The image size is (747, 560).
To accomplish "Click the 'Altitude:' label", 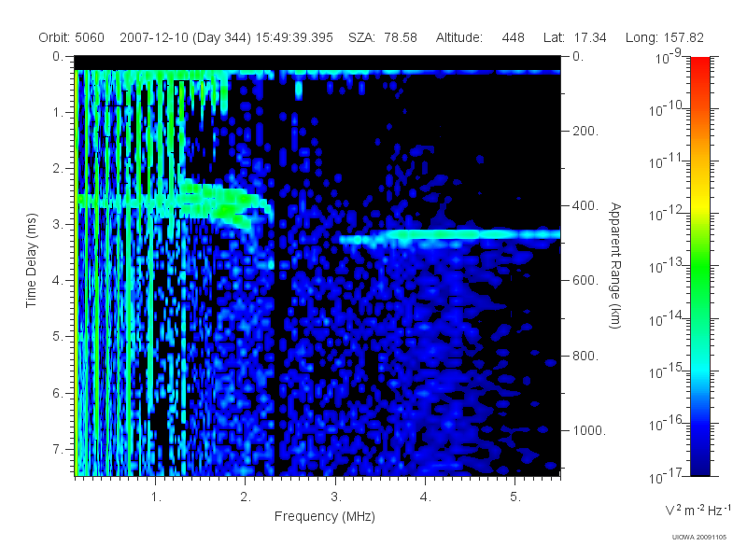I will [458, 37].
